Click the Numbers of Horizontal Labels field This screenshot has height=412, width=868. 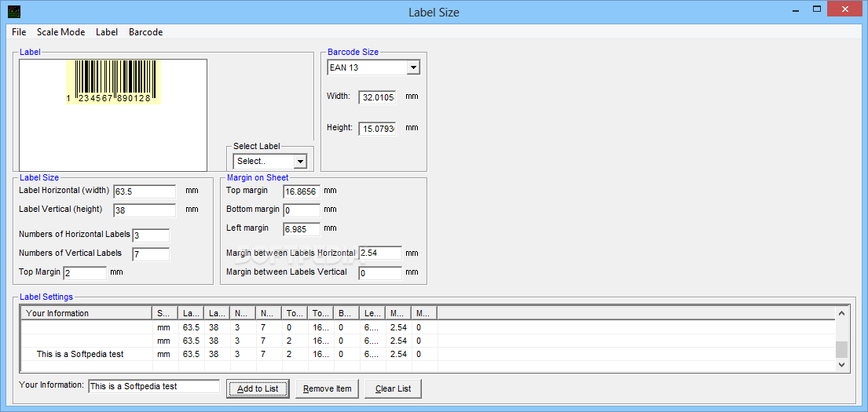tap(151, 235)
